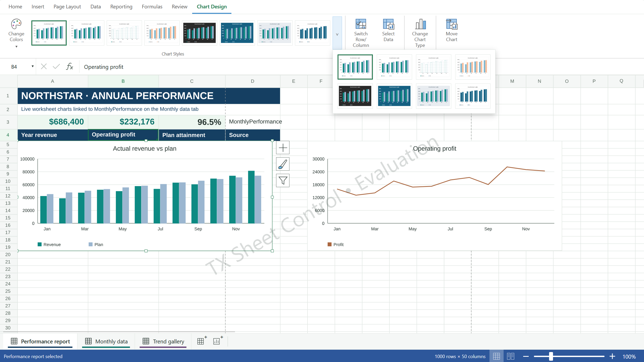
Task: Add a new chart sheet
Action: pyautogui.click(x=218, y=341)
